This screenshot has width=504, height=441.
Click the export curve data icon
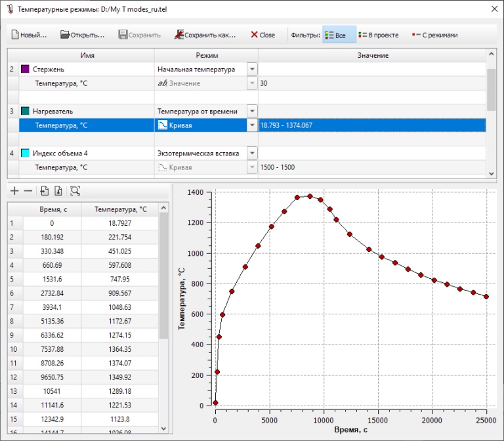[58, 191]
